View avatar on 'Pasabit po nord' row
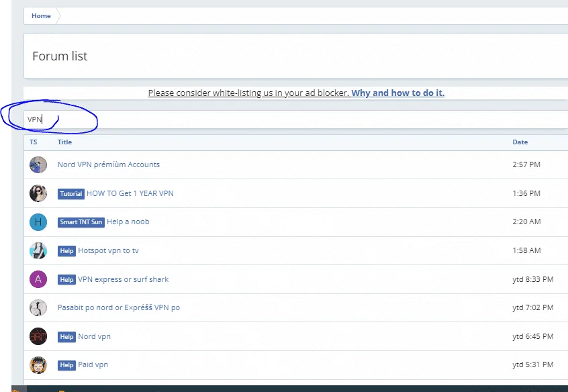The height and width of the screenshot is (392, 568). [38, 308]
